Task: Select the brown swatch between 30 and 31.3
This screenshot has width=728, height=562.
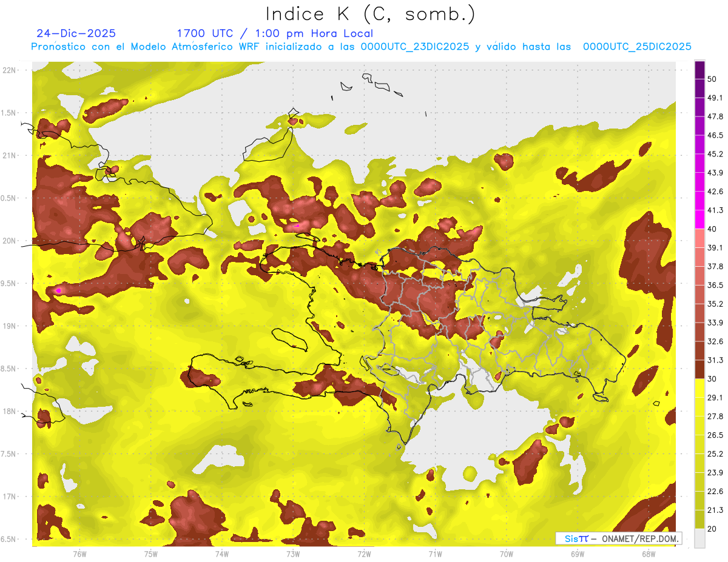Action: tap(699, 369)
